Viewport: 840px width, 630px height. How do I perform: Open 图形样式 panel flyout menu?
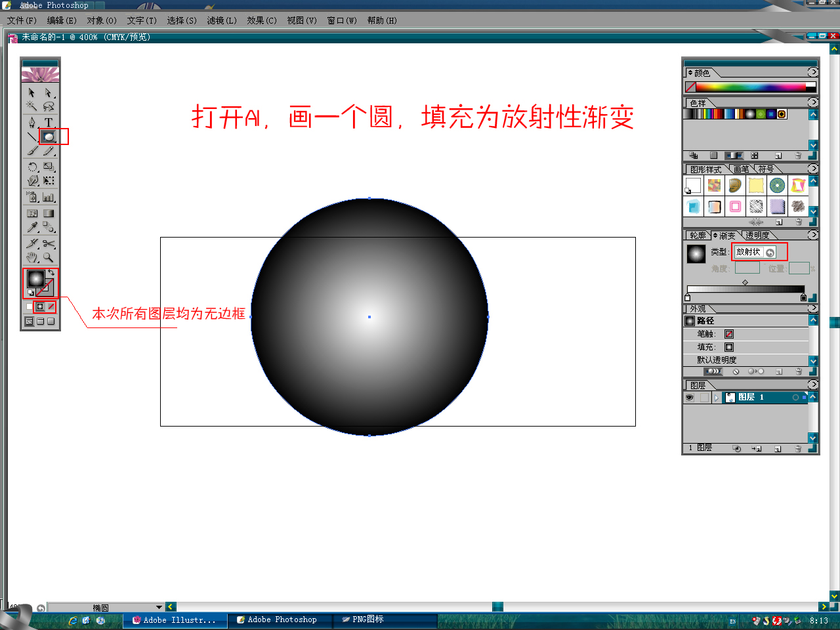(813, 169)
